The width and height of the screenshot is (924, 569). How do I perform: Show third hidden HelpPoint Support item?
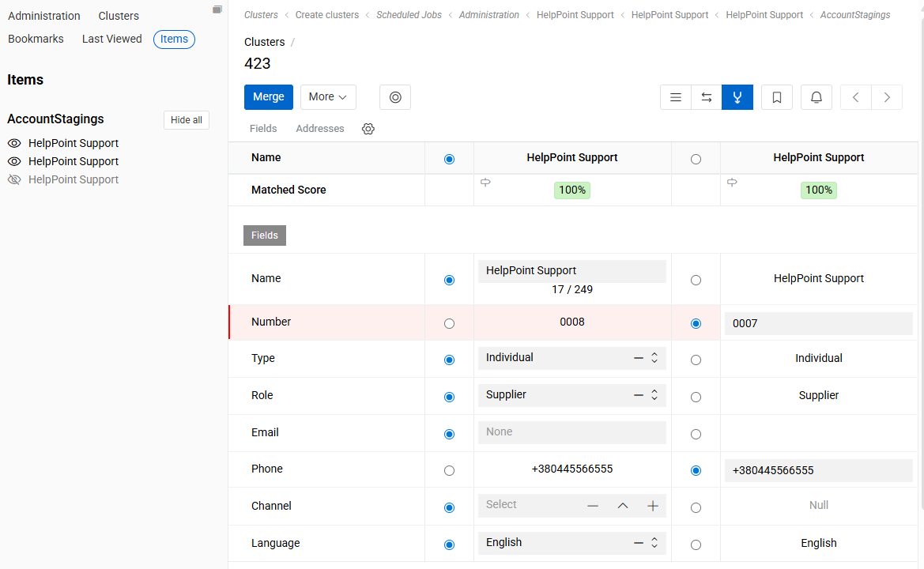tap(14, 179)
